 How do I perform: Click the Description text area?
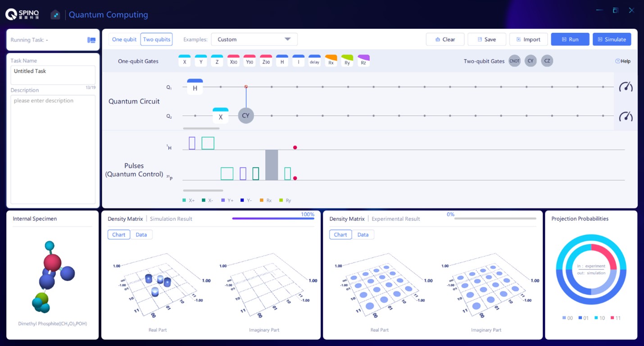point(53,149)
